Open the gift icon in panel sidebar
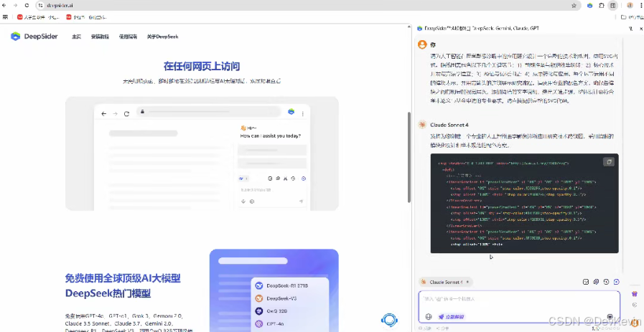Screen dimensions: 644x332 635,294
